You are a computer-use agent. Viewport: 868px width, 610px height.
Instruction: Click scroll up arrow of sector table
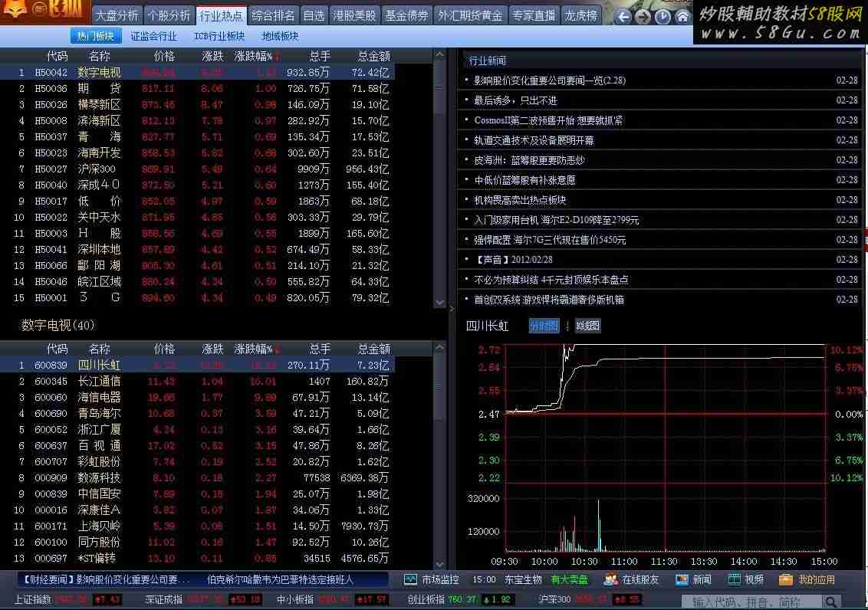click(439, 55)
